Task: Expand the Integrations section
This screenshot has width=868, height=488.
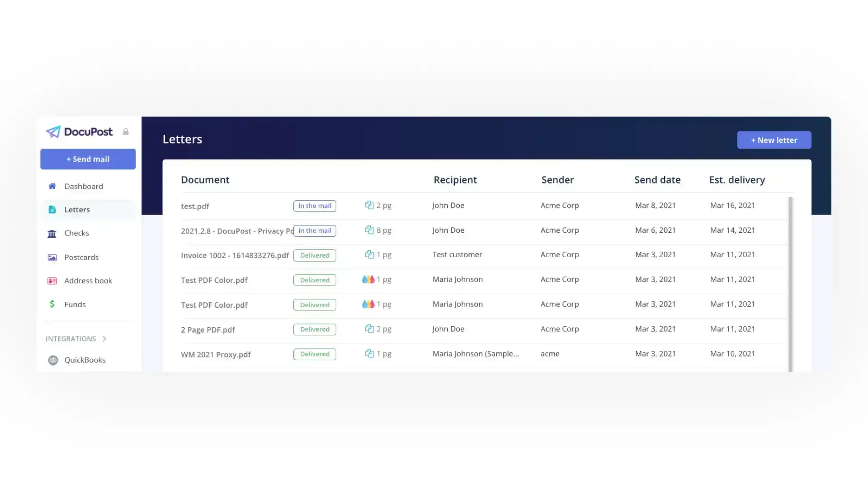Action: click(x=76, y=338)
